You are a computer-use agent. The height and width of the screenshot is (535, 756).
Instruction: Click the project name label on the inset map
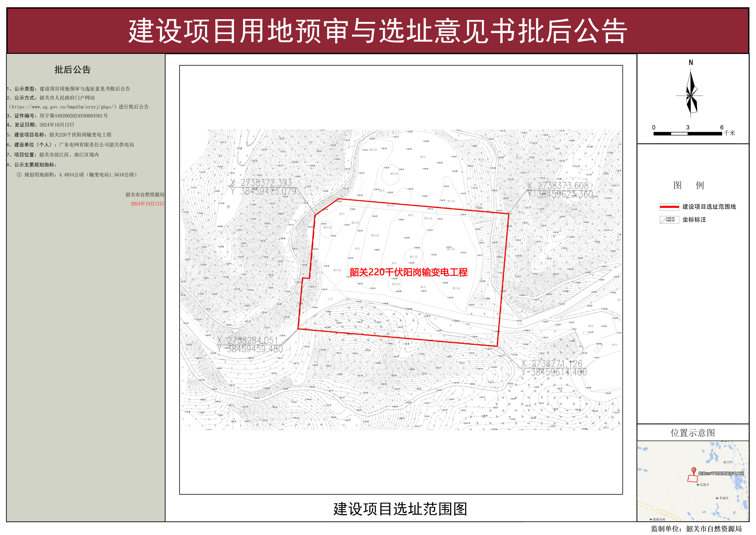pos(721,473)
